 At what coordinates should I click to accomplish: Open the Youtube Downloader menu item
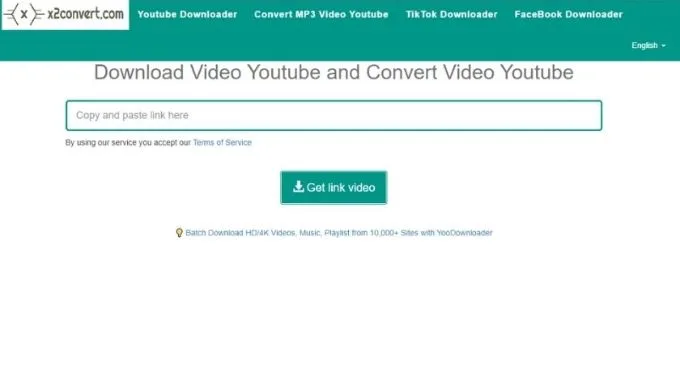[x=187, y=14]
